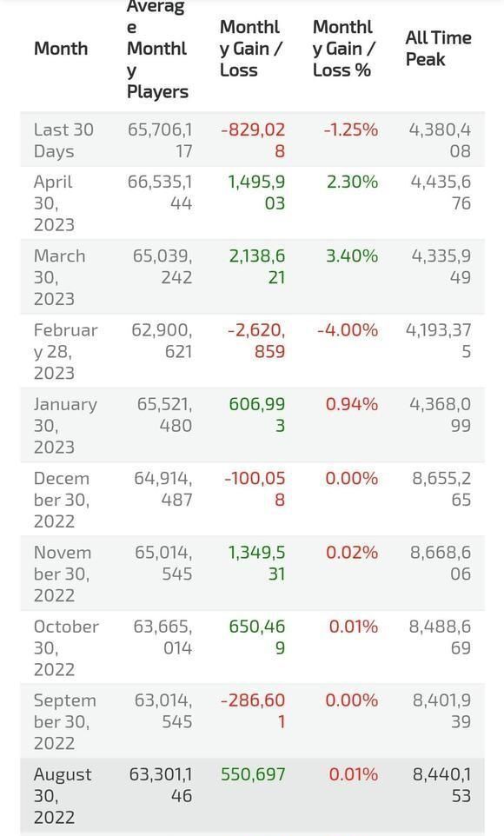The height and width of the screenshot is (836, 504).
Task: Click the Month column header
Action: pos(61,49)
